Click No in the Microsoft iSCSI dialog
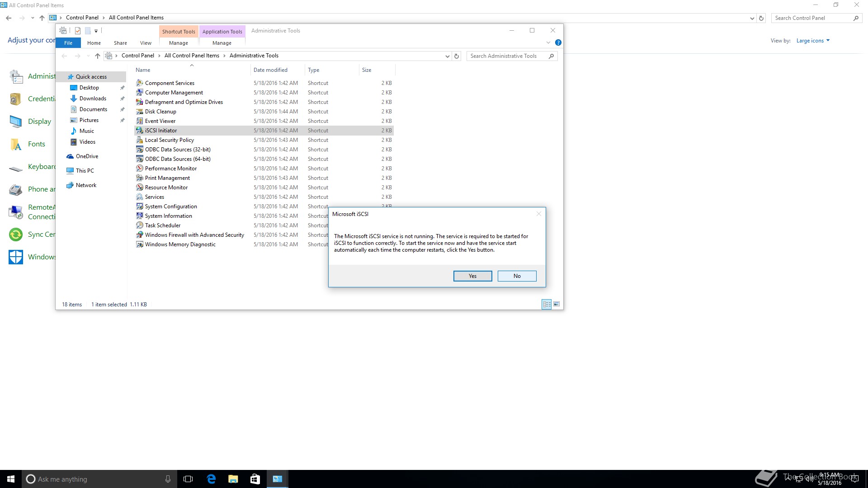The width and height of the screenshot is (868, 488). [x=517, y=276]
